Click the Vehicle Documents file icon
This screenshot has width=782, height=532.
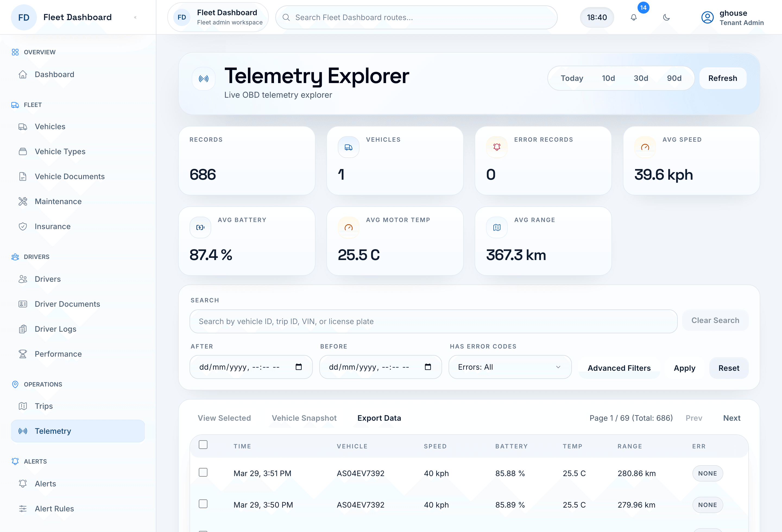click(23, 176)
